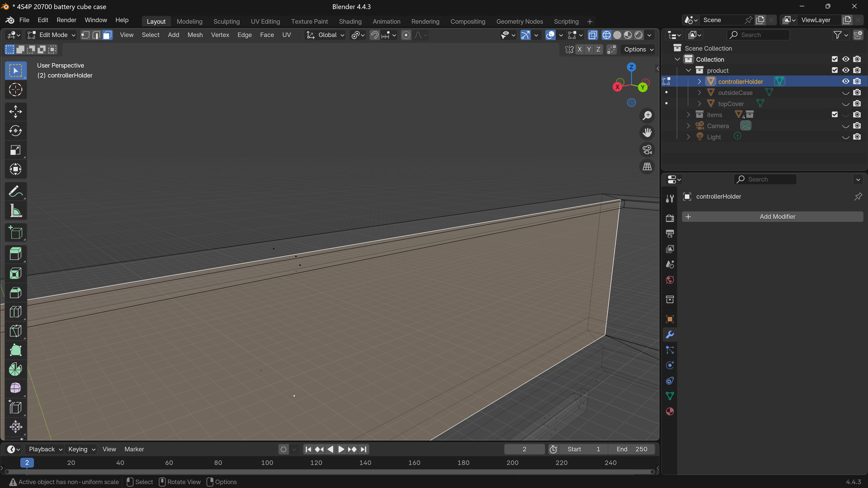Toggle X-ray view in the header

pyautogui.click(x=593, y=35)
